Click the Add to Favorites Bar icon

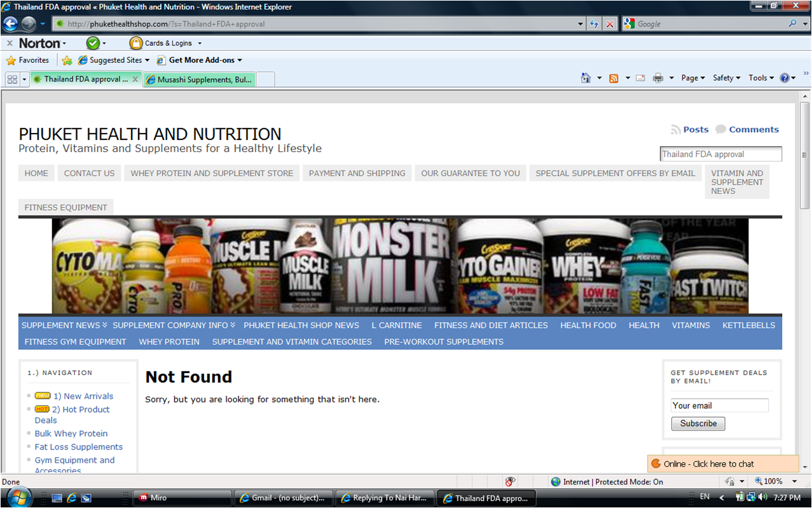pyautogui.click(x=67, y=60)
